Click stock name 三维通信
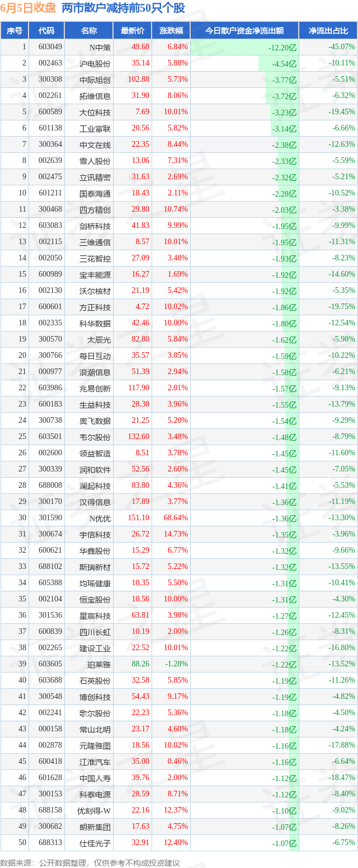358x868 pixels. pyautogui.click(x=95, y=242)
